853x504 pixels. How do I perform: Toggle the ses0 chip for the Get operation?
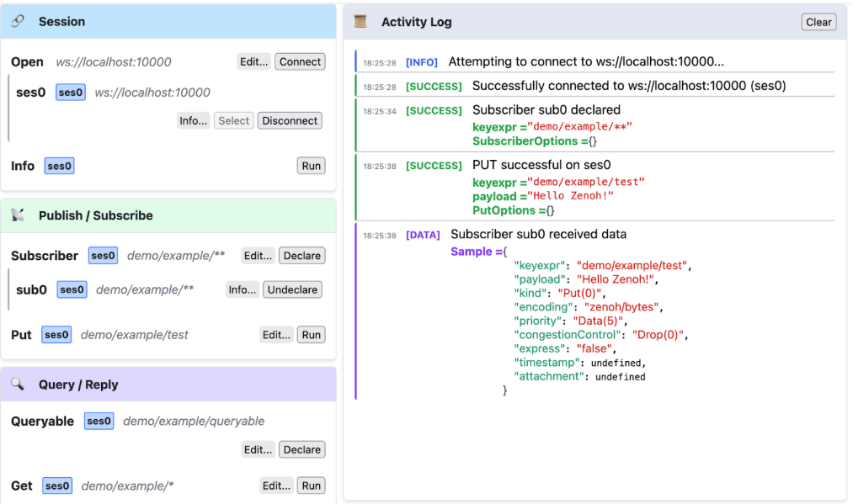coord(56,485)
